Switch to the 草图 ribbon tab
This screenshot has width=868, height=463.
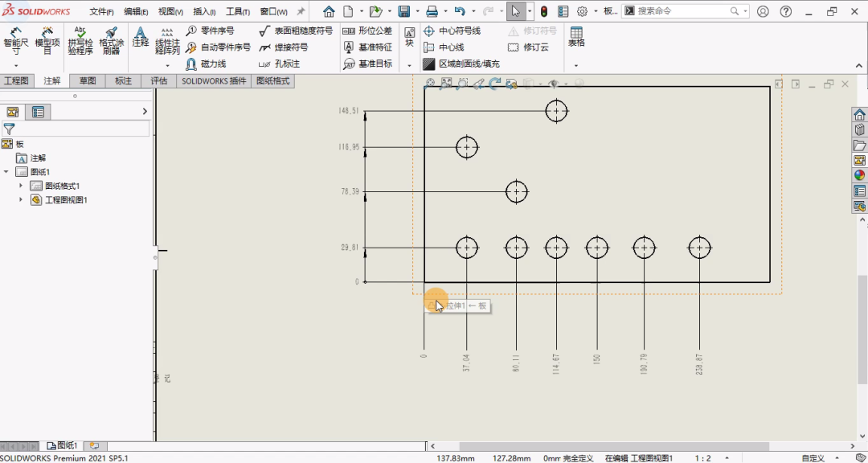point(88,81)
